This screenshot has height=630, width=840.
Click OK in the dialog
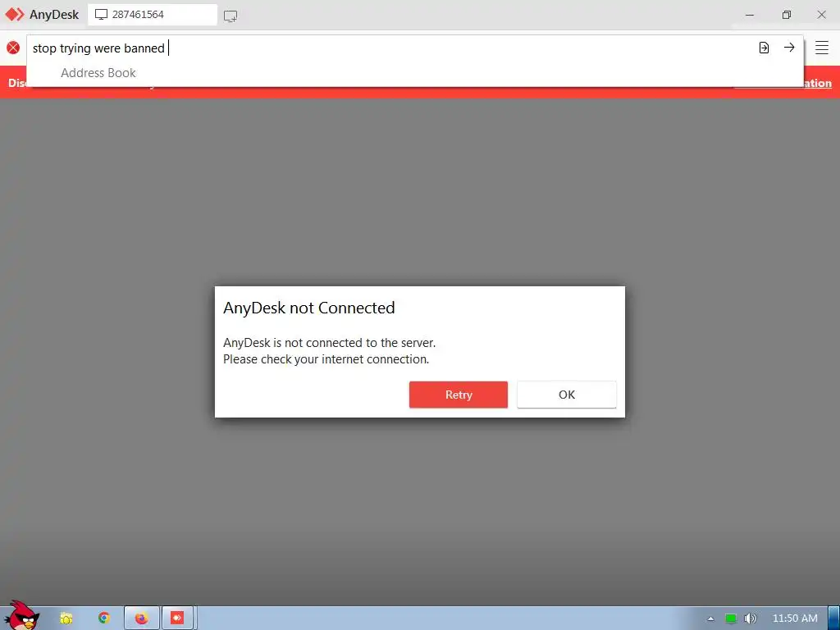567,395
